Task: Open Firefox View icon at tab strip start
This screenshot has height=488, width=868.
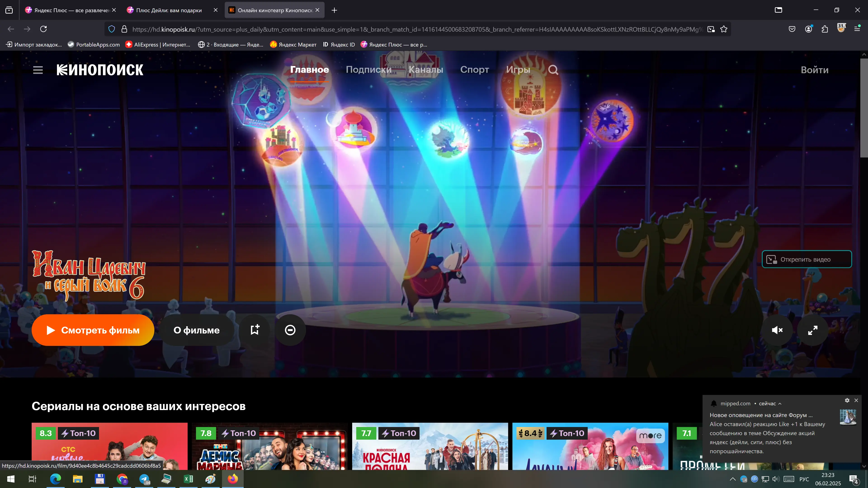Action: pyautogui.click(x=9, y=10)
